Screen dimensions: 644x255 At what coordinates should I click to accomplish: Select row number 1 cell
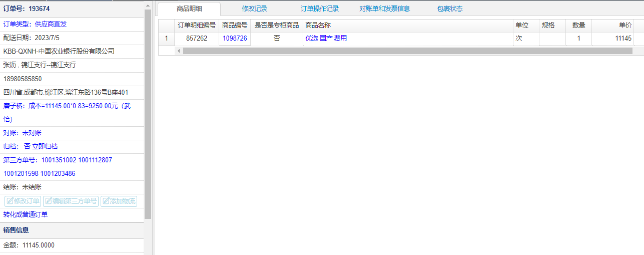(x=166, y=38)
